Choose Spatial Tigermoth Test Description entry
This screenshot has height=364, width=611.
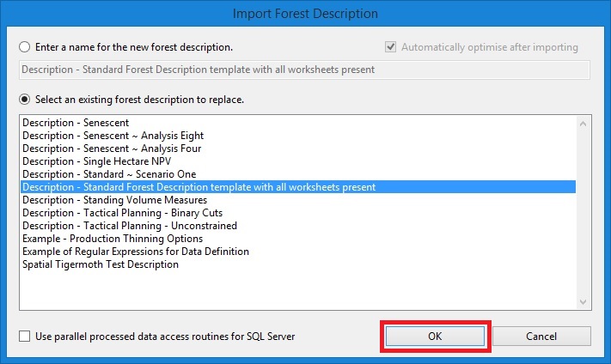tap(298, 264)
